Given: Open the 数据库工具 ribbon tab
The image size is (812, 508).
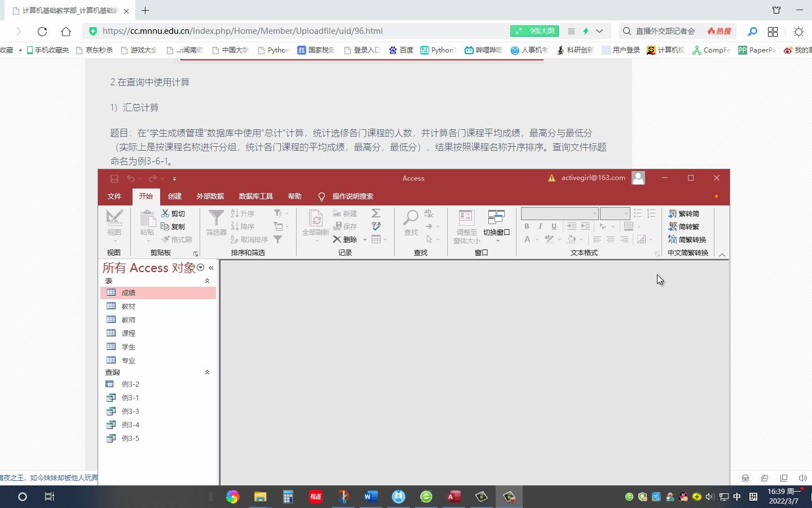Looking at the screenshot, I should click(x=255, y=196).
